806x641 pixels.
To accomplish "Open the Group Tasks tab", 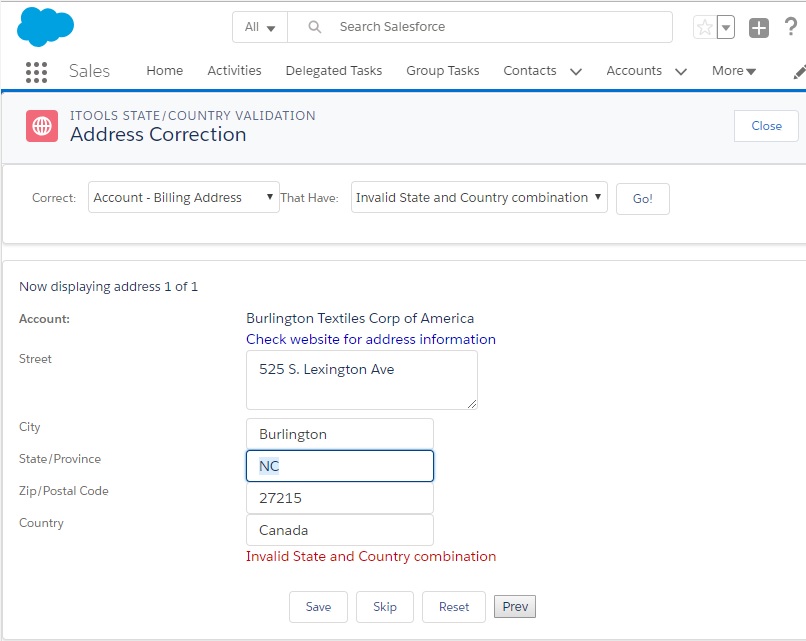I will tap(443, 70).
